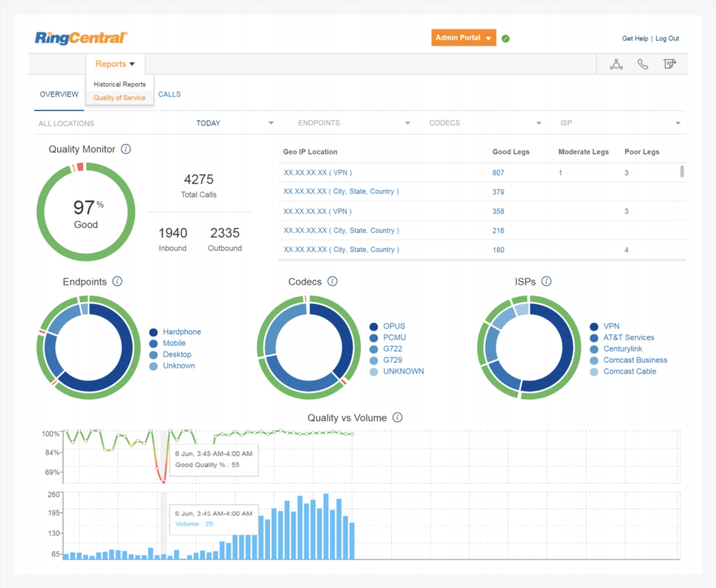The image size is (716, 588).
Task: Click the Log Out link
Action: click(667, 38)
